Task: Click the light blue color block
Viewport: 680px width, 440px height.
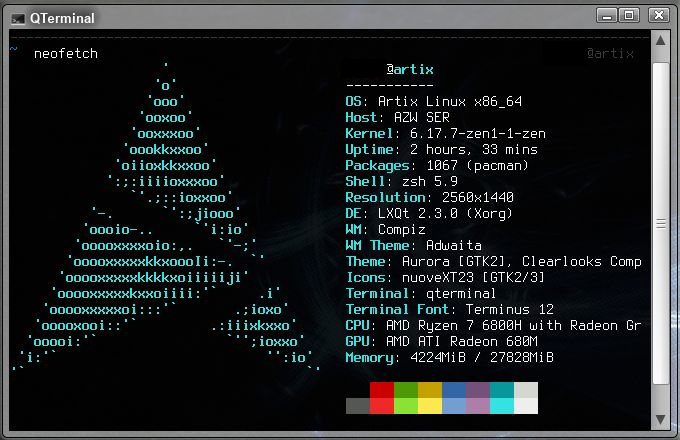Action: [454, 406]
